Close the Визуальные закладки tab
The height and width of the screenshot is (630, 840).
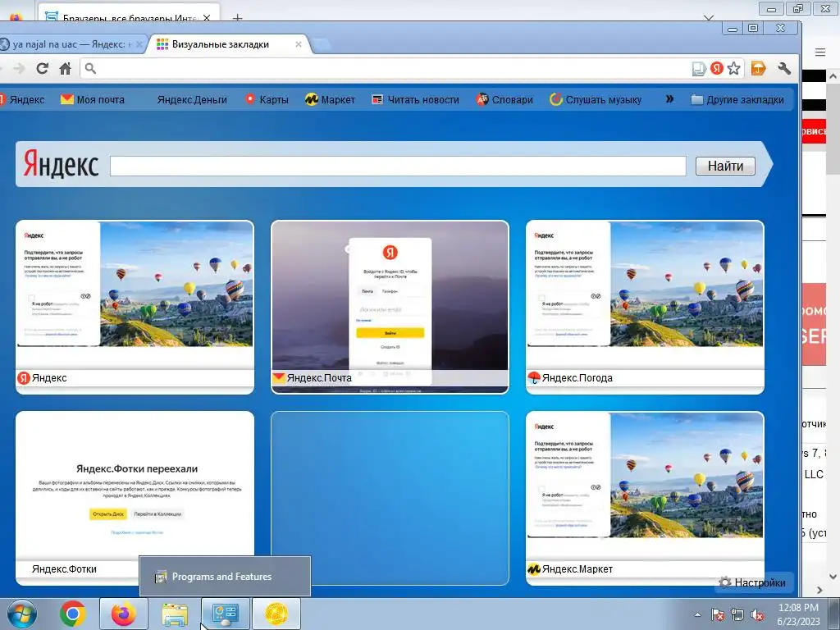pos(299,44)
